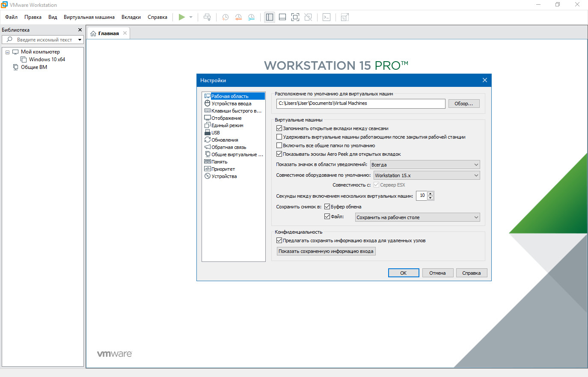
Task: Toggle the Файл screenshot checkbox
Action: 327,217
